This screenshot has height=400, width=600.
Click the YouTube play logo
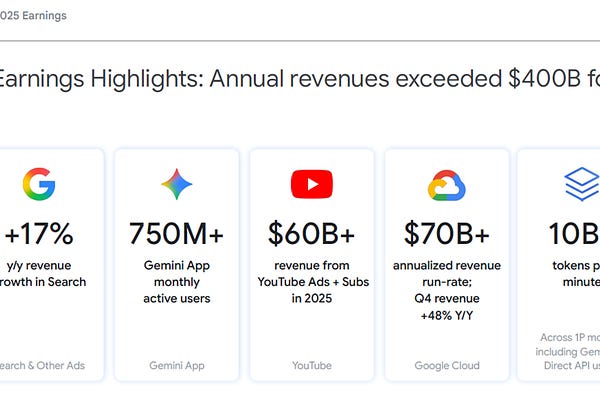[312, 184]
